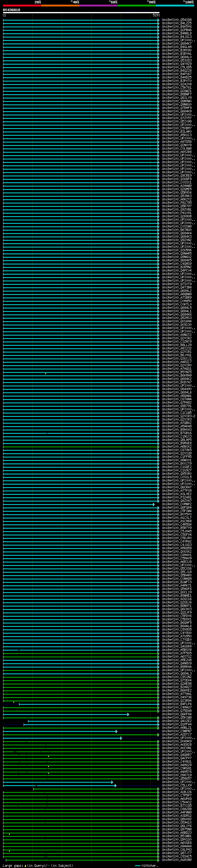Open hit UniRef100_B4LZZ5
The width and height of the screenshot is (197, 868).
coord(177,23)
